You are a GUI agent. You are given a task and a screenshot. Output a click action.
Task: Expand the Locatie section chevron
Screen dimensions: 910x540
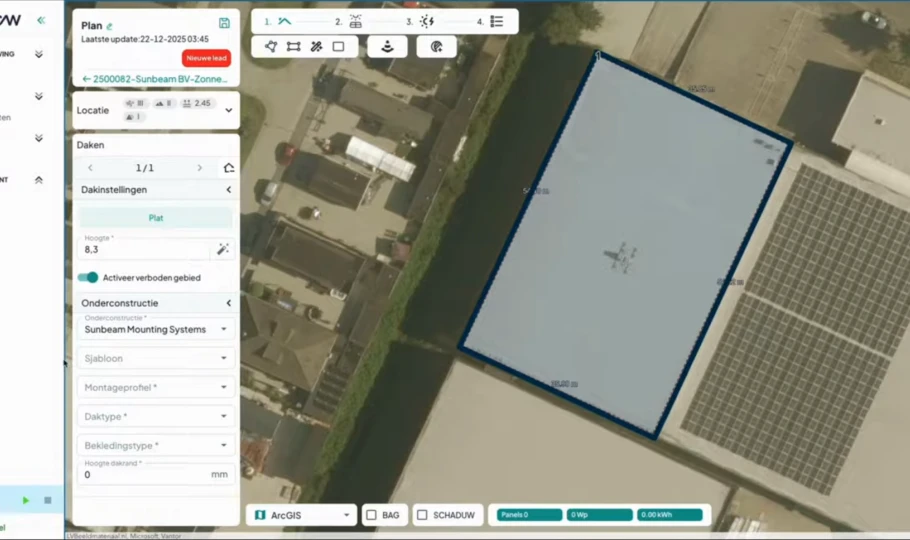(x=228, y=110)
